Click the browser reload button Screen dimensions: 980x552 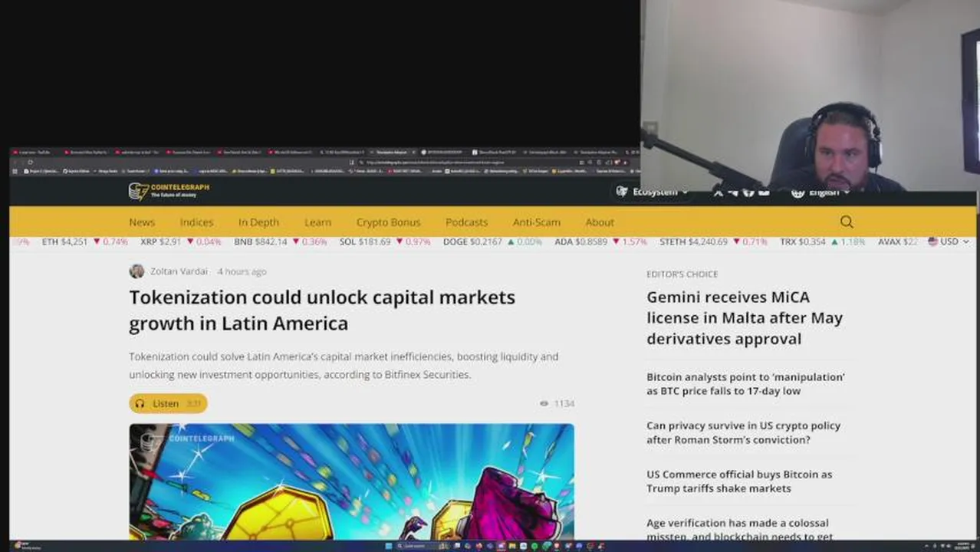(30, 162)
